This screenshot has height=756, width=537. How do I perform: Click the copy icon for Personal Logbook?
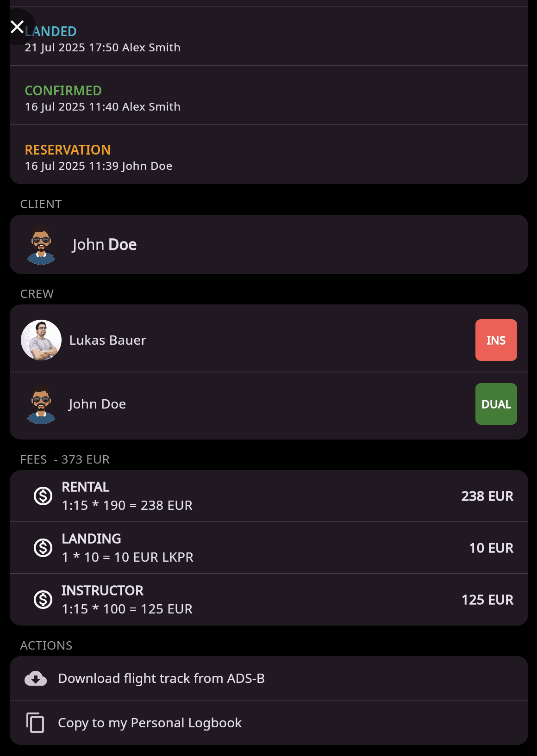[35, 723]
